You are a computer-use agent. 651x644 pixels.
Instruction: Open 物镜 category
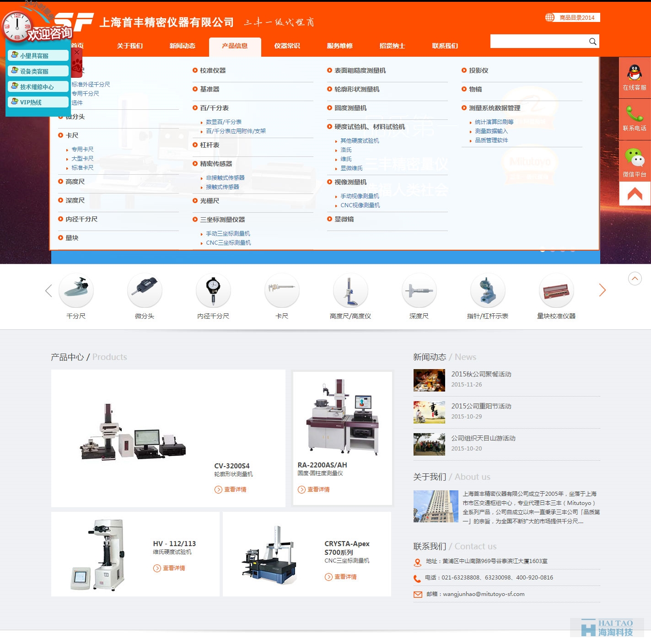pos(475,89)
